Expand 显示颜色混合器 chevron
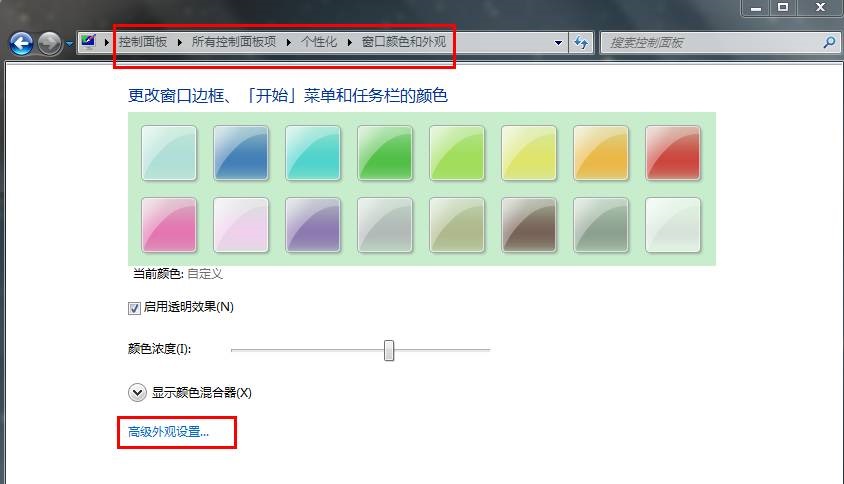 [x=137, y=392]
